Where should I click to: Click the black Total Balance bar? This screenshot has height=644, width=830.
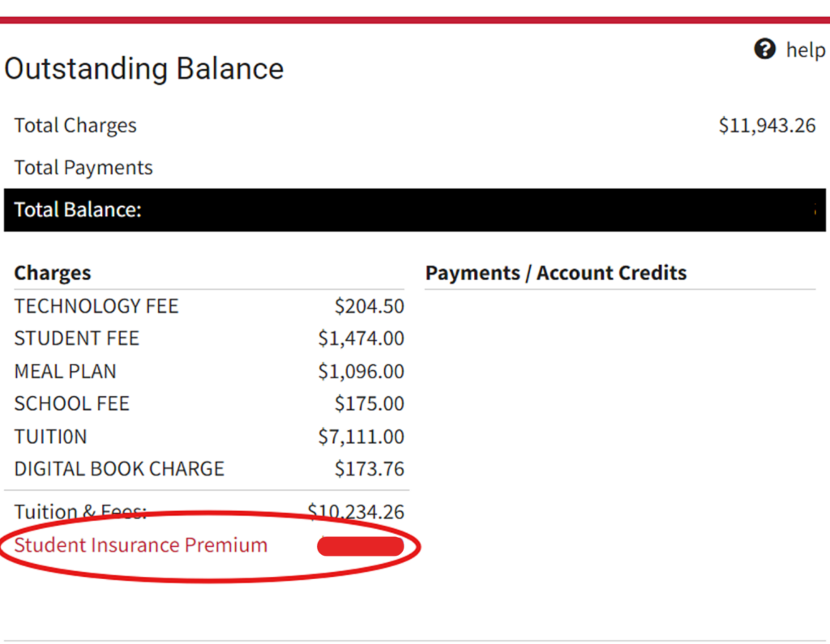point(414,210)
